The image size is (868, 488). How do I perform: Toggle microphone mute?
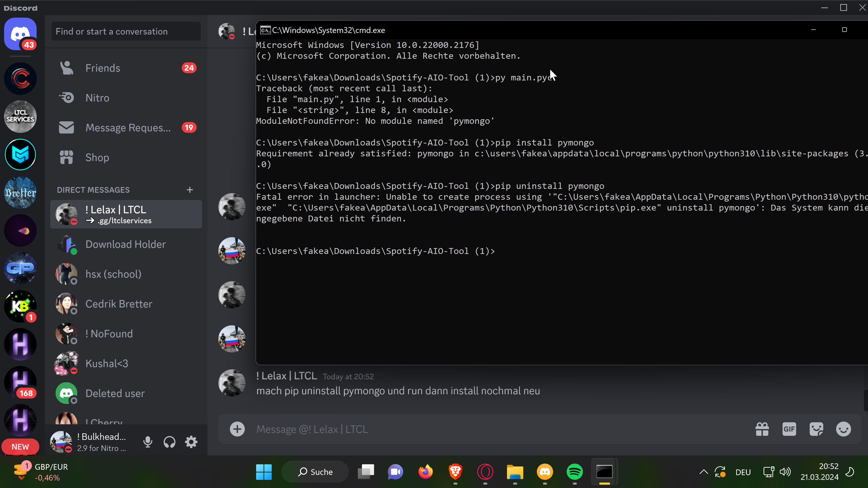point(148,442)
